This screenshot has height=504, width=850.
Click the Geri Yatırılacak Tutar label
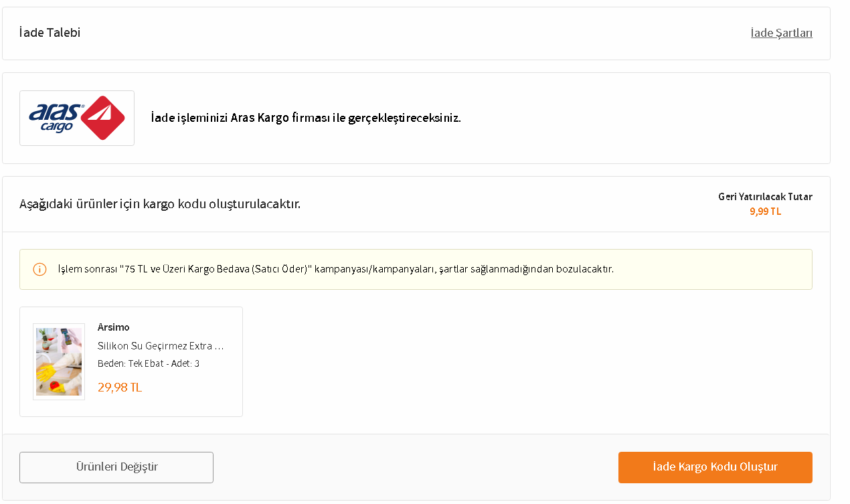coord(765,197)
